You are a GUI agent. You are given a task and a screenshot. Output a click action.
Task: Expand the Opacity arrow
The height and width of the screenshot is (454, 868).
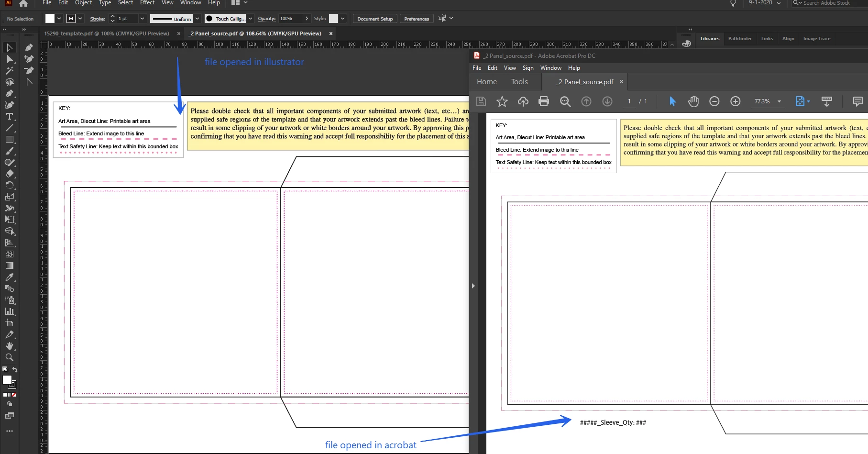click(307, 19)
